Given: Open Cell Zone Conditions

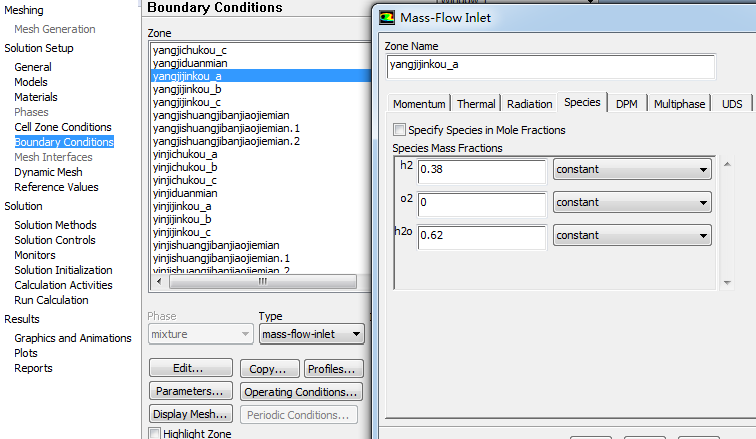Looking at the screenshot, I should tap(63, 127).
